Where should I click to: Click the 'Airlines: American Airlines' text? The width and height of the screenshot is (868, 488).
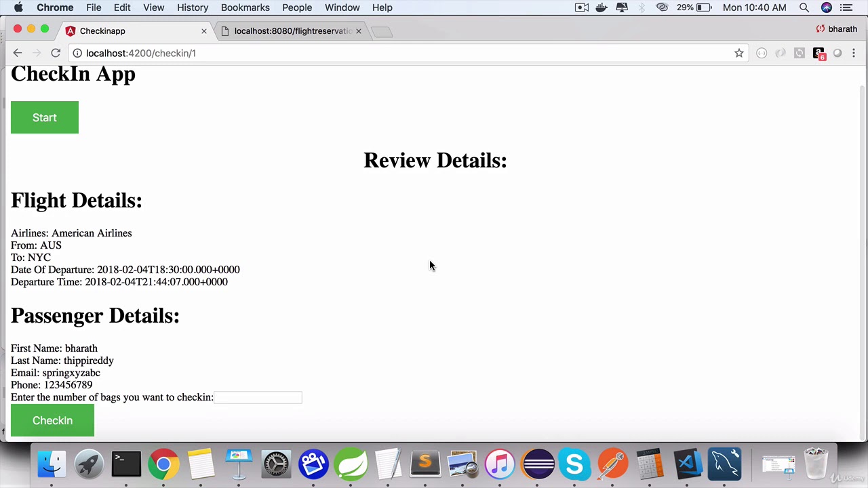71,233
